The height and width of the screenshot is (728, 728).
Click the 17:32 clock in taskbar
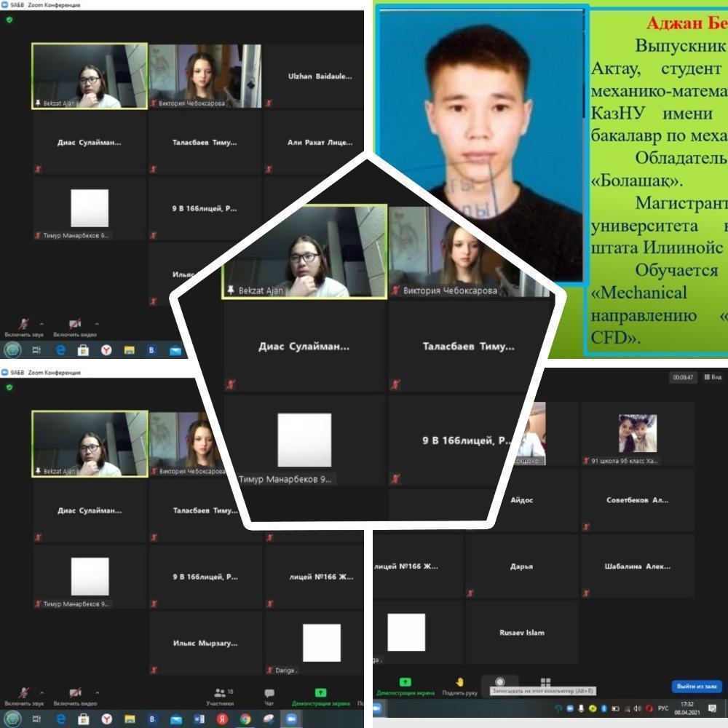tap(687, 708)
